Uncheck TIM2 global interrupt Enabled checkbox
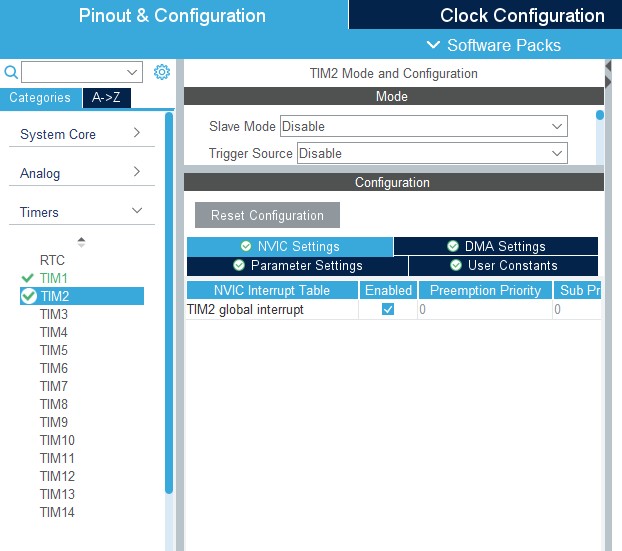The width and height of the screenshot is (622, 551). 388,309
